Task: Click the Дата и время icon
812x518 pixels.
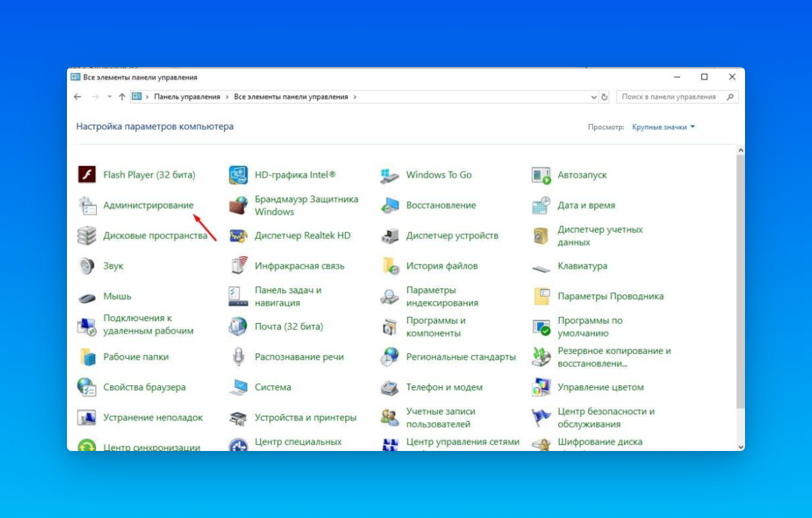Action: (541, 205)
